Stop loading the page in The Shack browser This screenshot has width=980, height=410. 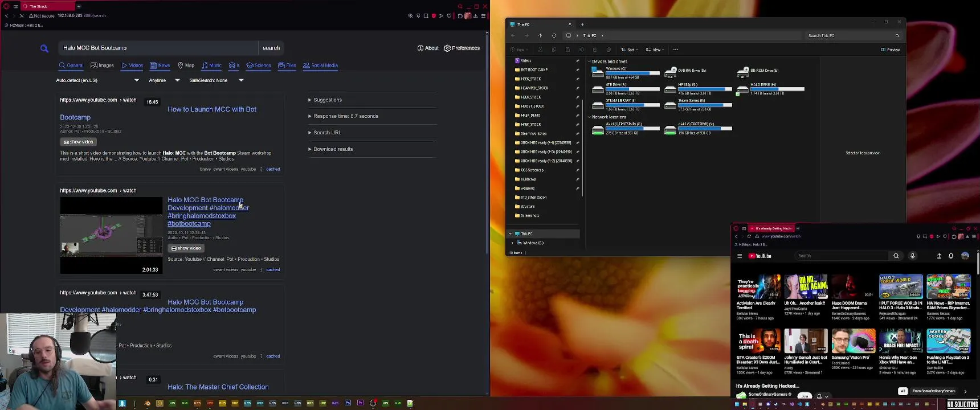point(21,16)
